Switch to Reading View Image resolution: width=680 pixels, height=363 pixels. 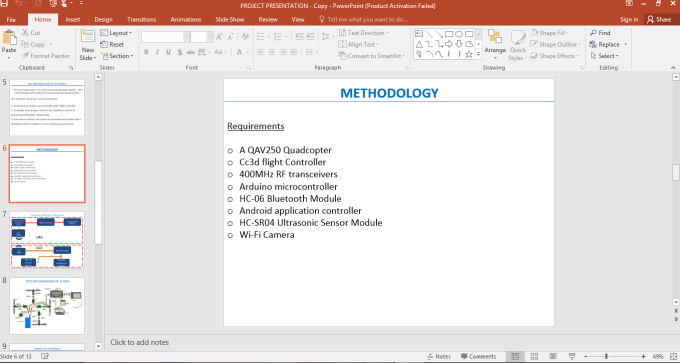(x=553, y=356)
